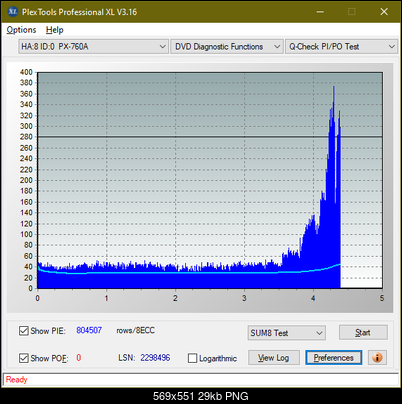Screen dimensions: 402x404
Task: Open the Preferences button
Action: (334, 358)
